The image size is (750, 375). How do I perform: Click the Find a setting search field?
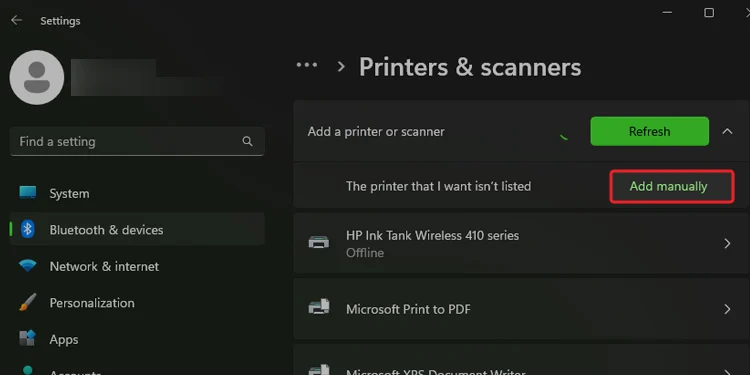click(x=137, y=142)
